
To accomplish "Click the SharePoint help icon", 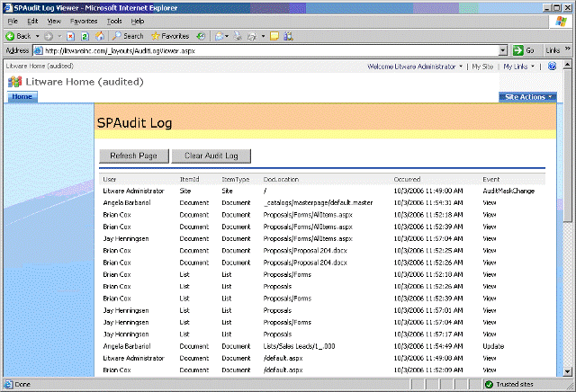I will [x=552, y=66].
